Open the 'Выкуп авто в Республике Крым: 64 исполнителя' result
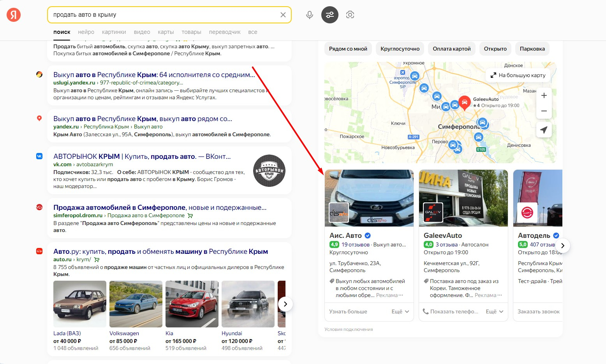 pos(154,75)
